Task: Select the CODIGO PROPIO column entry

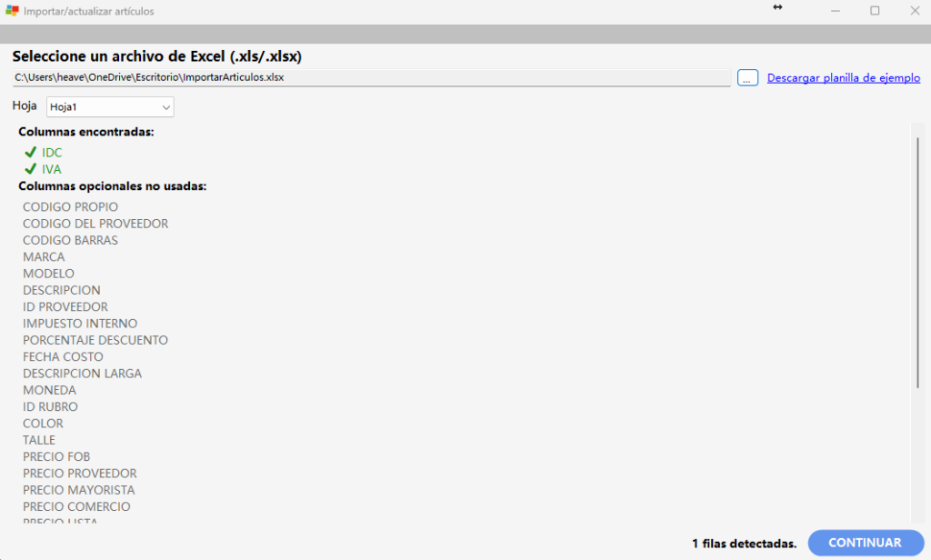Action: pyautogui.click(x=70, y=207)
